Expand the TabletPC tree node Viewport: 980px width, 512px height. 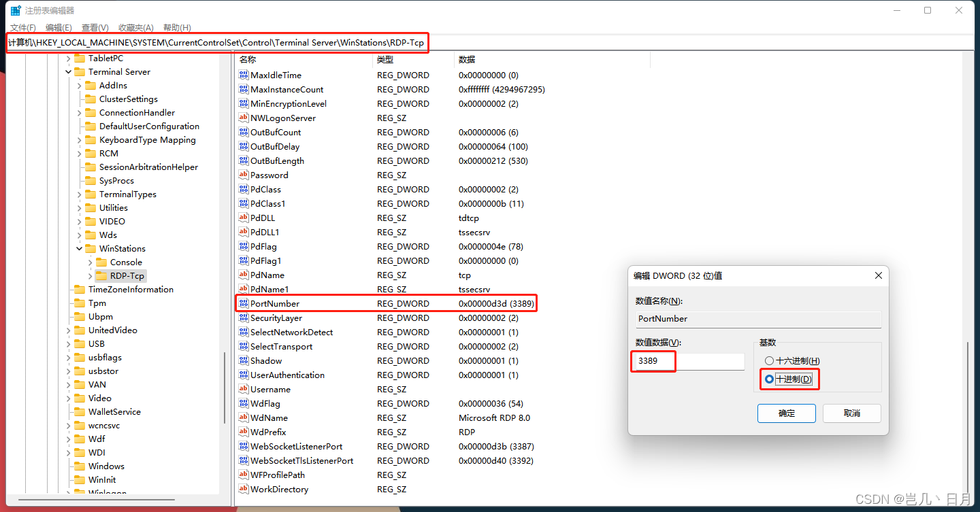pyautogui.click(x=68, y=58)
